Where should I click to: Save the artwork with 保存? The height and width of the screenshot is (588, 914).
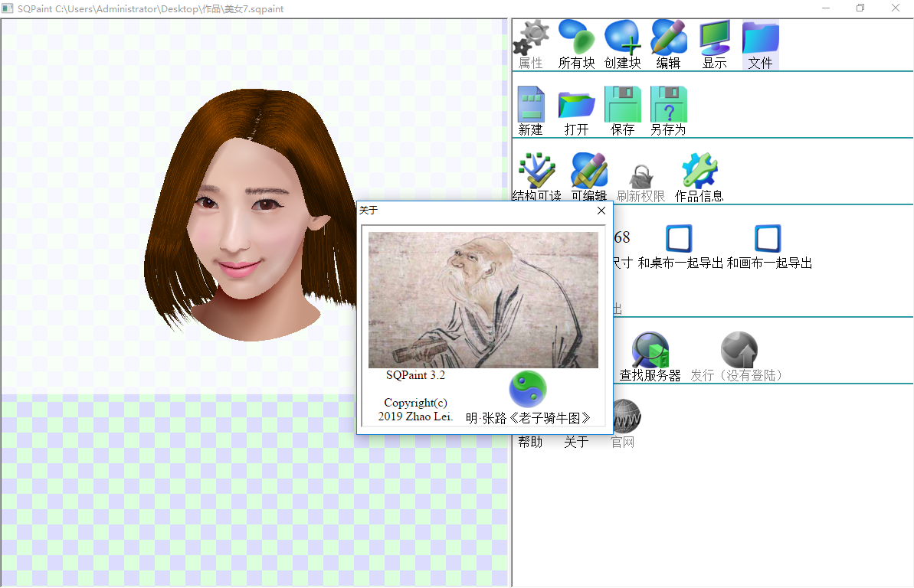[x=622, y=110]
